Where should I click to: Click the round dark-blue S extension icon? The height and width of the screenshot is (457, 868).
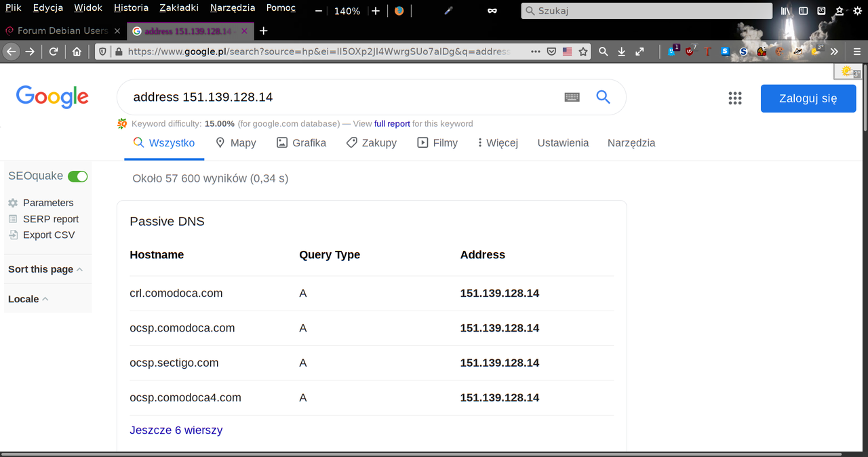743,52
